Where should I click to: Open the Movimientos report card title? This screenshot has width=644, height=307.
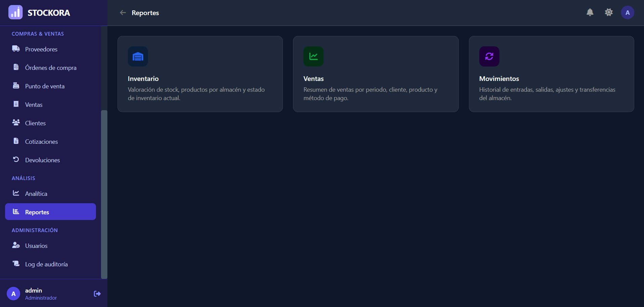tap(499, 79)
